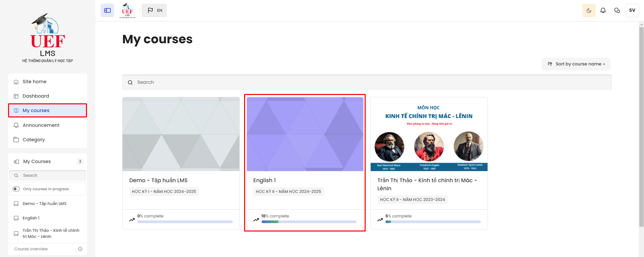Click the Dashboard layout icon
This screenshot has height=257, width=644.
click(16, 96)
